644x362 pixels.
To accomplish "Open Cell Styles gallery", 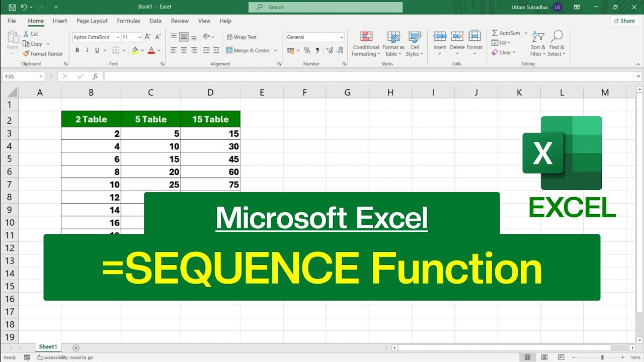I will click(415, 44).
